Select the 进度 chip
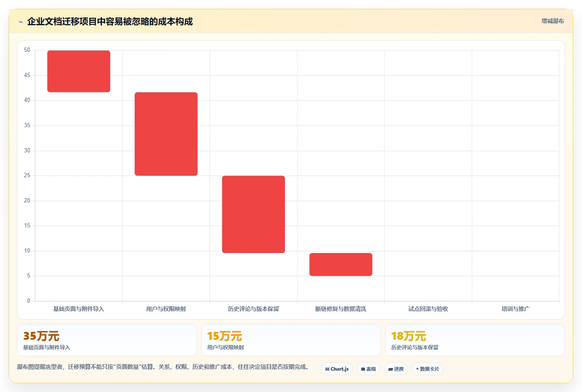The height and width of the screenshot is (392, 582). (396, 369)
